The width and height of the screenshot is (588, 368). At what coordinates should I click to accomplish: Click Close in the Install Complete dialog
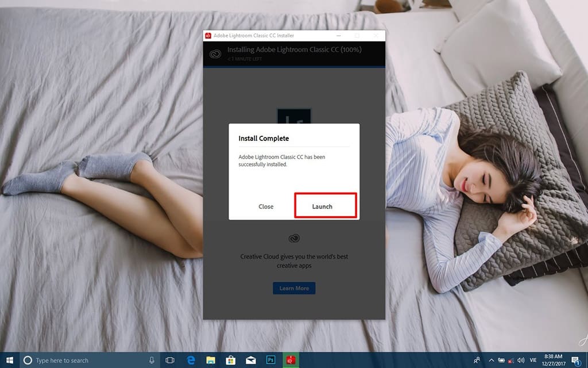[266, 206]
